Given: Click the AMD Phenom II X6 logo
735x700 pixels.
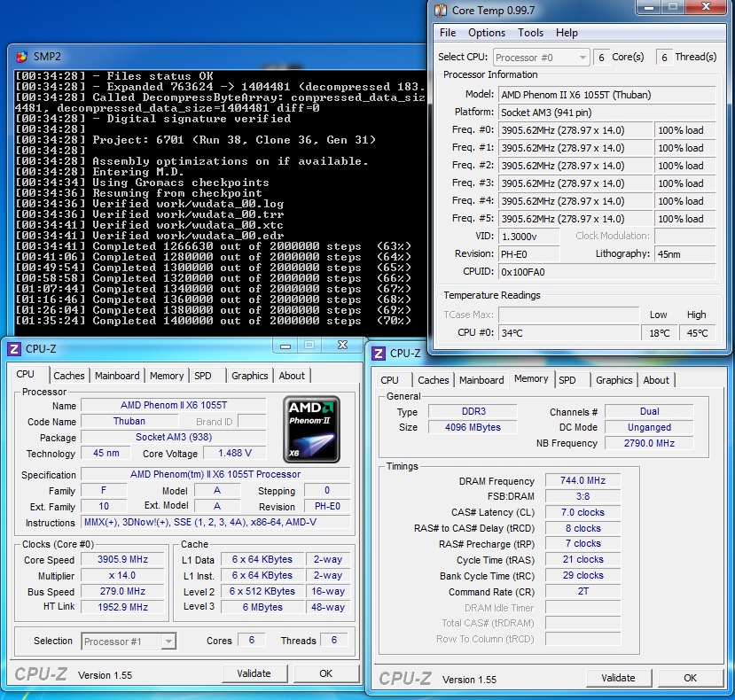Looking at the screenshot, I should point(311,430).
